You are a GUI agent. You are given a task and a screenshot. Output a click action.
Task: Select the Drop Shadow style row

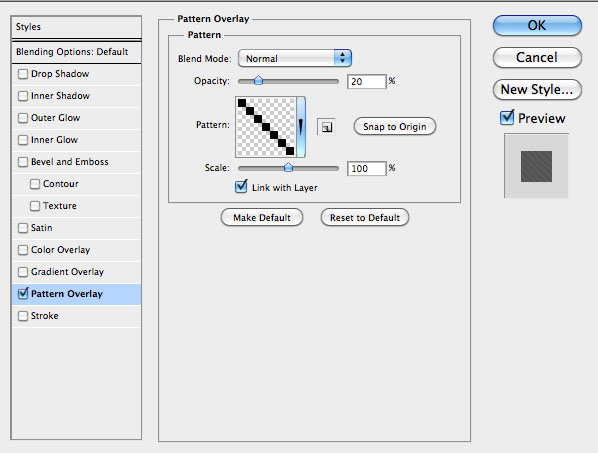[x=76, y=74]
